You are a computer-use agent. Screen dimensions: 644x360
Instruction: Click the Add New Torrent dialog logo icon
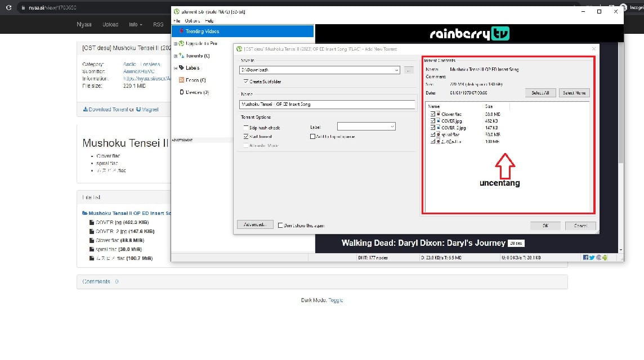click(x=239, y=49)
